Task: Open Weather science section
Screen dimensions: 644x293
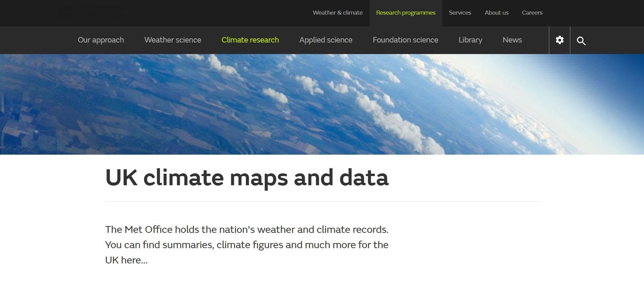Action: pyautogui.click(x=173, y=40)
